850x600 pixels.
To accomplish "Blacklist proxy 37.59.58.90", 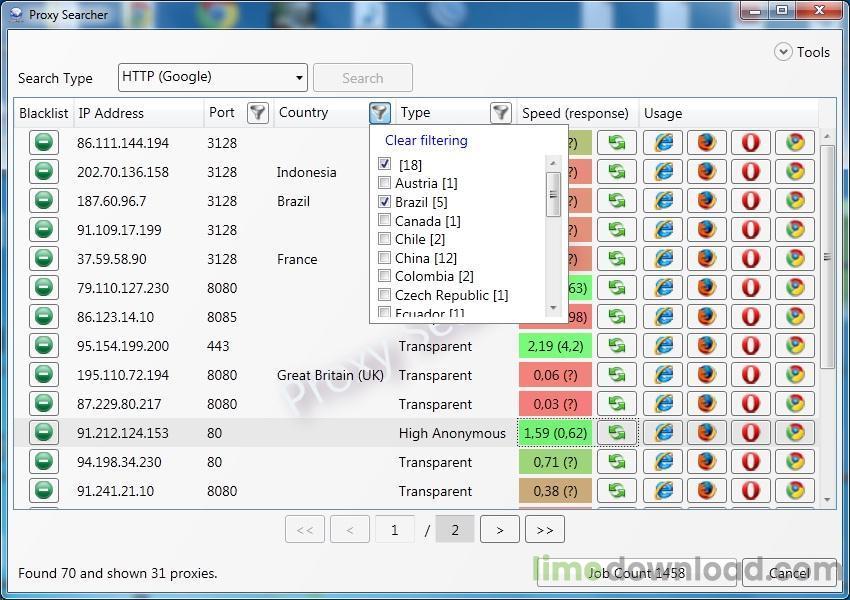I will point(43,259).
